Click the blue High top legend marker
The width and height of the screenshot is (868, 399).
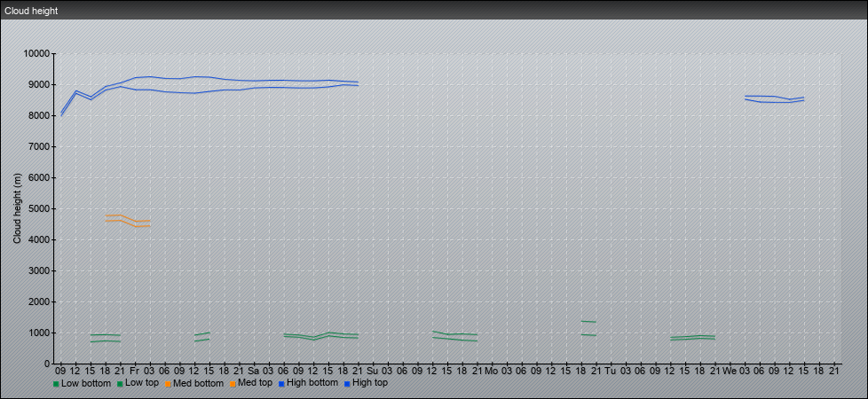click(347, 384)
